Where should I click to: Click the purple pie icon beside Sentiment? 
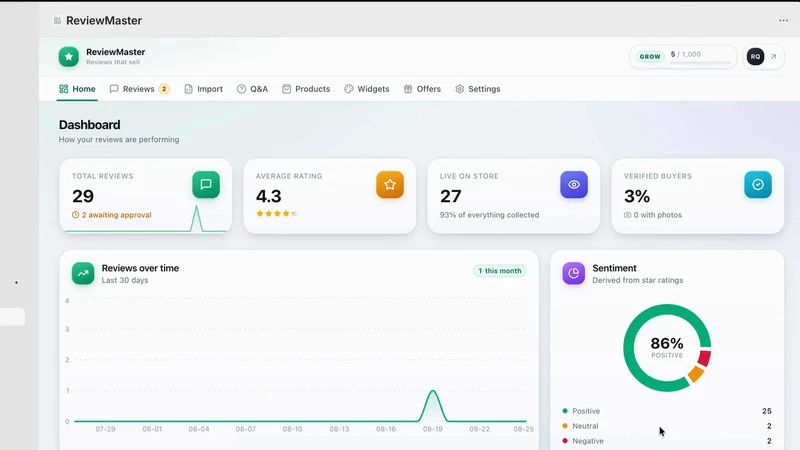pos(573,273)
